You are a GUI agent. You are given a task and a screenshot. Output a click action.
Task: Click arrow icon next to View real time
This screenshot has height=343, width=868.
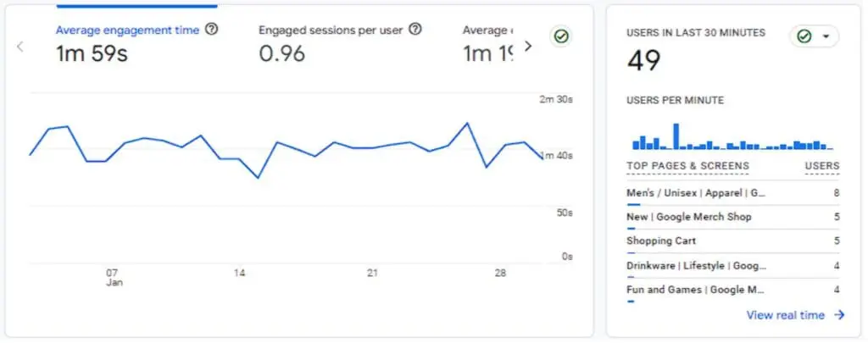839,315
